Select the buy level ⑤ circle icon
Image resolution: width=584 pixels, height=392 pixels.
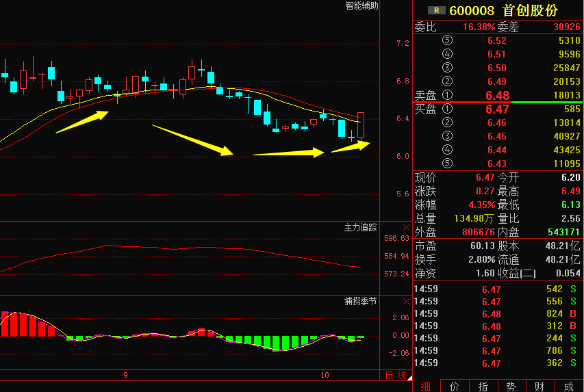click(448, 164)
